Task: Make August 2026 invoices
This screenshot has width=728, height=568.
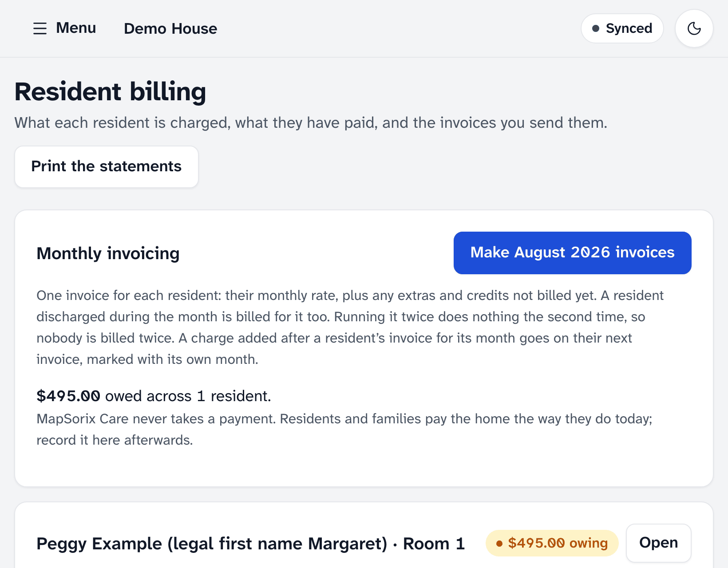Action: 573,253
